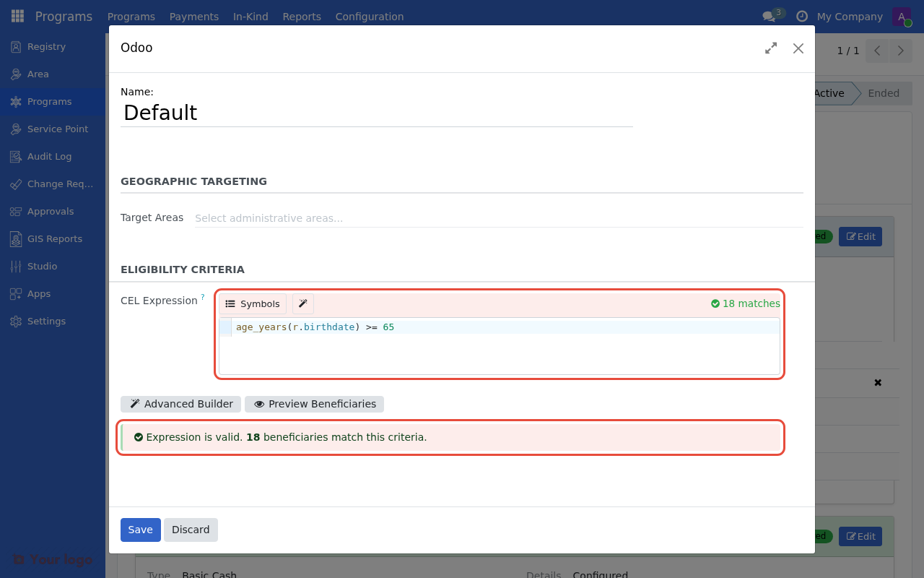Open the Approvals section
The image size is (924, 578).
pos(50,211)
